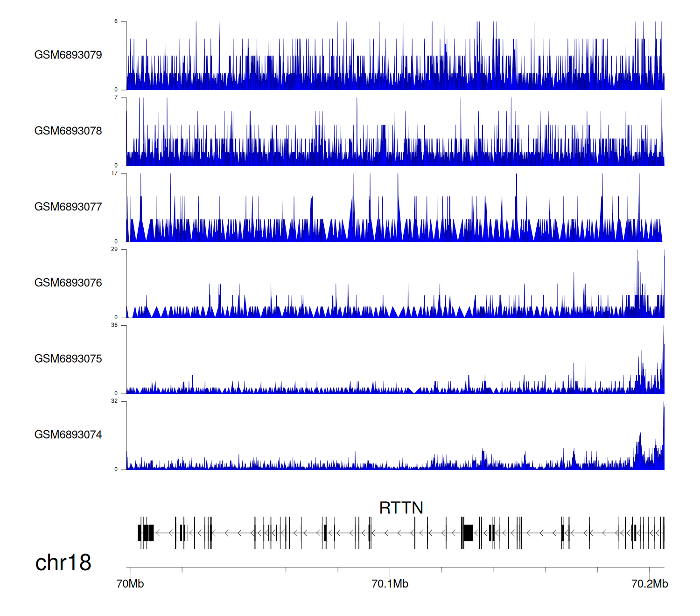Image resolution: width=700 pixels, height=616 pixels.
Task: Click the GSM6893077 track name
Action: pos(68,207)
